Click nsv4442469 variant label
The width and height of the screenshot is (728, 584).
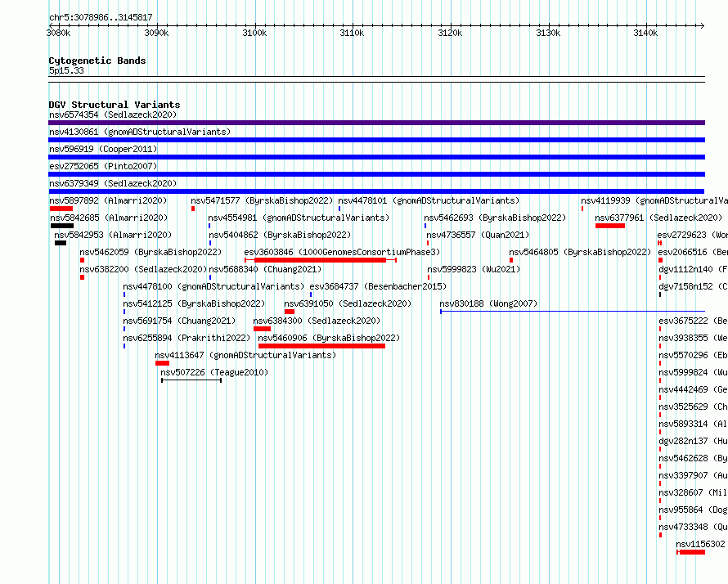tap(693, 389)
